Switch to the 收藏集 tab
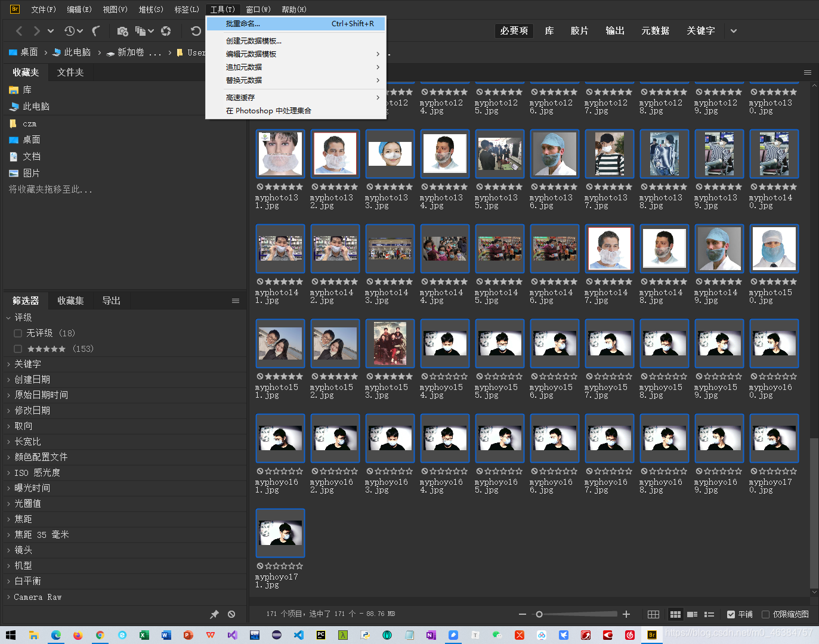819x644 pixels. 70,301
